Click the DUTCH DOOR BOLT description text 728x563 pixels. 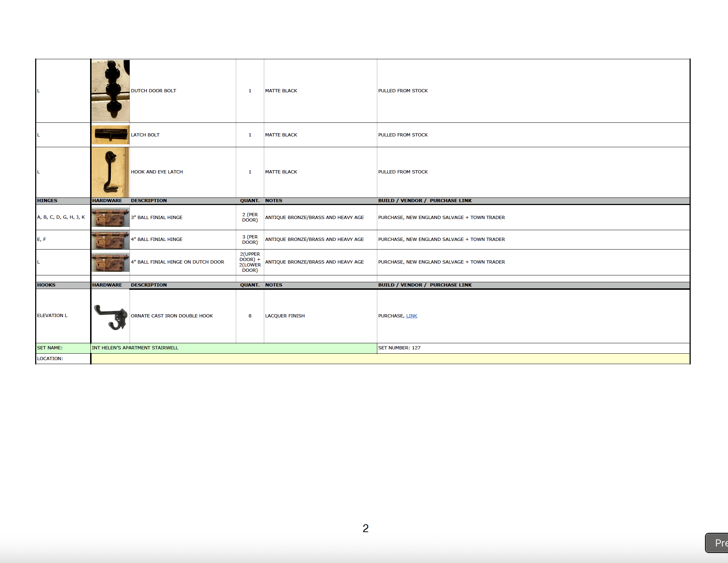(x=153, y=91)
